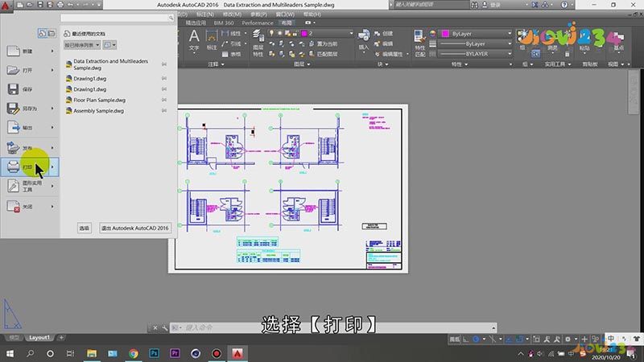Expand submenu arrow next to Export
The image size is (644, 362).
pyautogui.click(x=52, y=128)
